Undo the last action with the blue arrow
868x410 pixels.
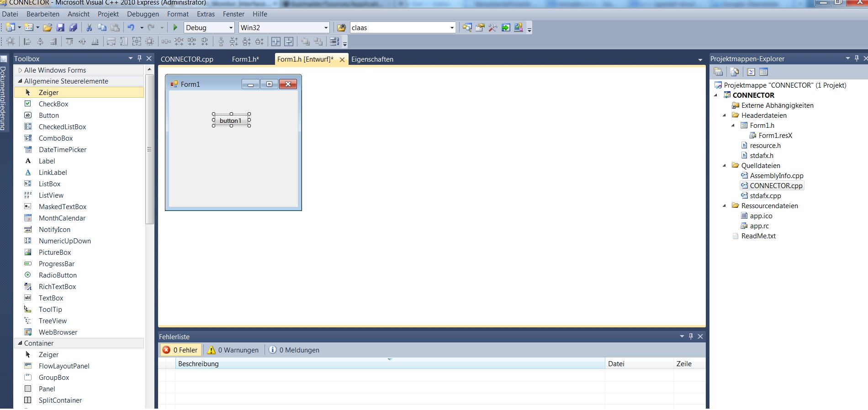click(x=131, y=27)
